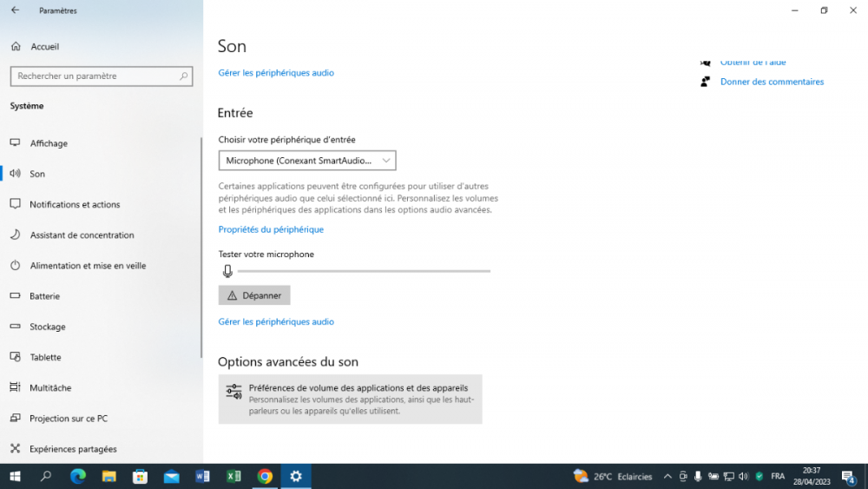Open the Mail app from taskbar
Screen dimensions: 868x489
172,476
